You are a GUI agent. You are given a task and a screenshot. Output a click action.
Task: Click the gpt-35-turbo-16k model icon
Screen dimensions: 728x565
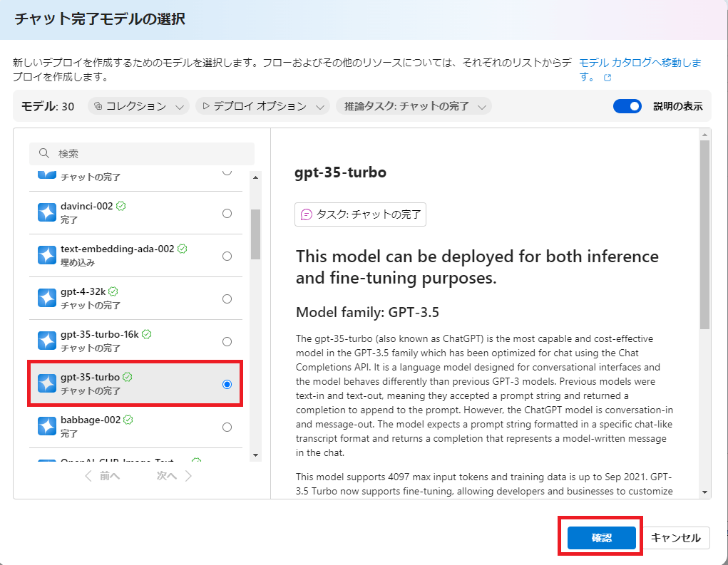(47, 341)
